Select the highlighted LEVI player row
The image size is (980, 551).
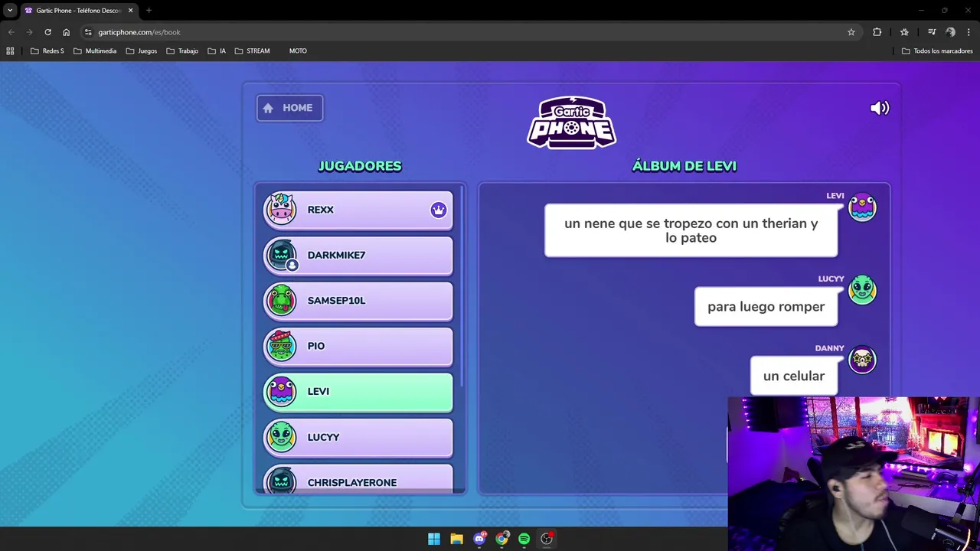click(x=358, y=392)
